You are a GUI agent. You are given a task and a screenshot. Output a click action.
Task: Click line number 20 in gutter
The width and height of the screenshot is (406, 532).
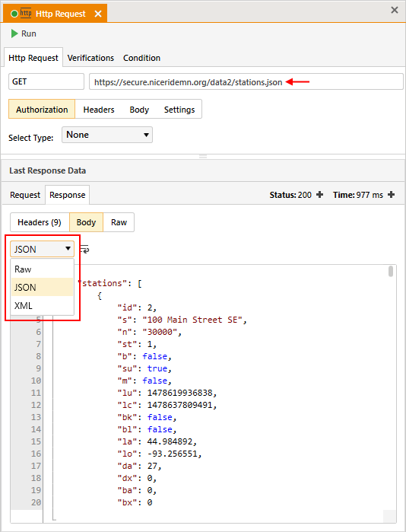click(x=36, y=502)
